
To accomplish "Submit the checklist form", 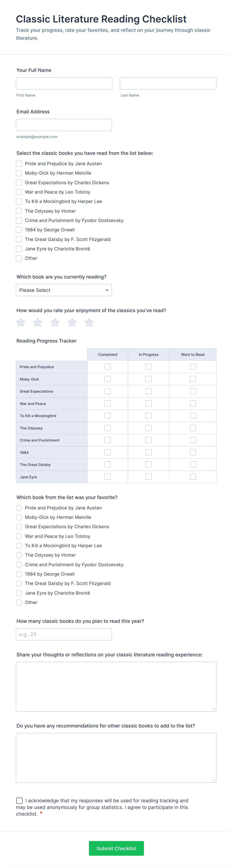I will tap(116, 848).
